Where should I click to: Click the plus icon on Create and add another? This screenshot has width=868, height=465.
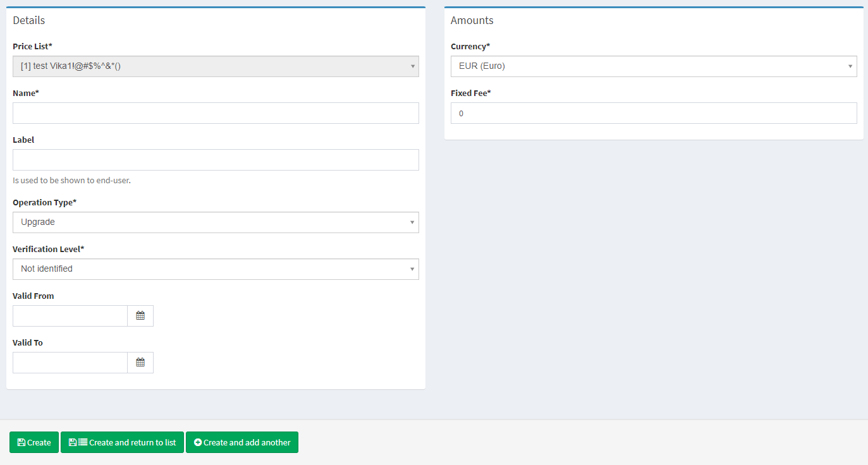pyautogui.click(x=198, y=442)
